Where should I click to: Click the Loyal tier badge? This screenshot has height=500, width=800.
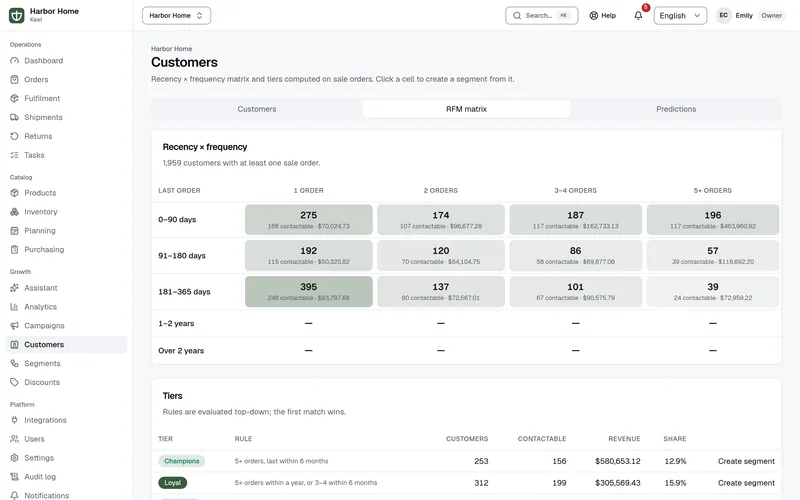[x=172, y=483]
